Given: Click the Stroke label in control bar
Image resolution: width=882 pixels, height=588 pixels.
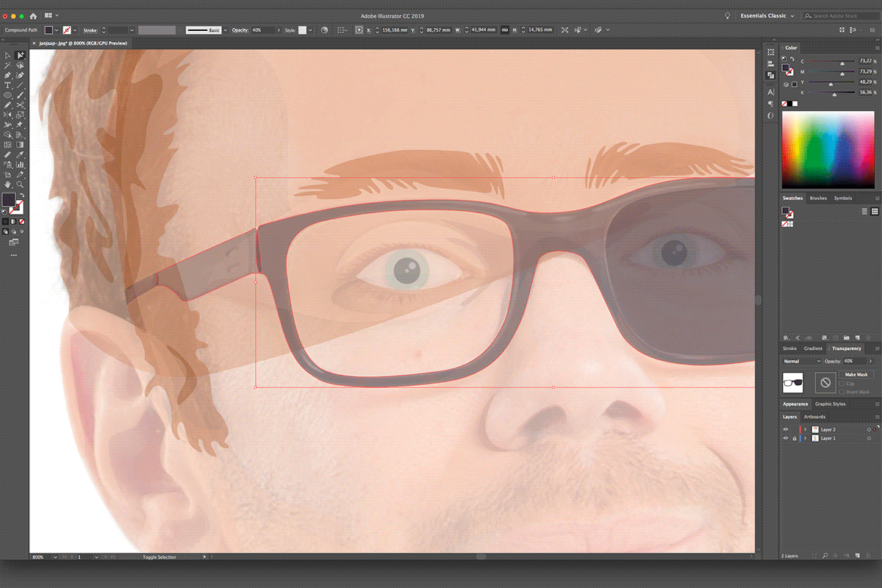Looking at the screenshot, I should (x=90, y=29).
